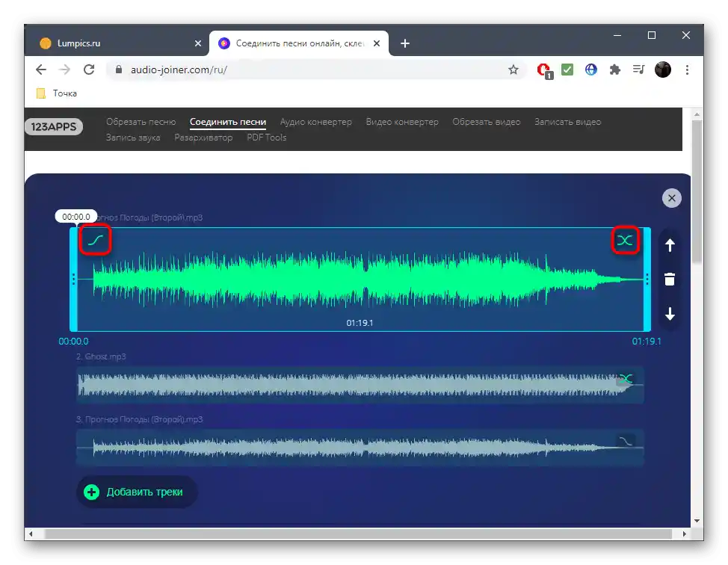Click the horizontal scrollbar left arrow
728x565 pixels.
tap(31, 534)
